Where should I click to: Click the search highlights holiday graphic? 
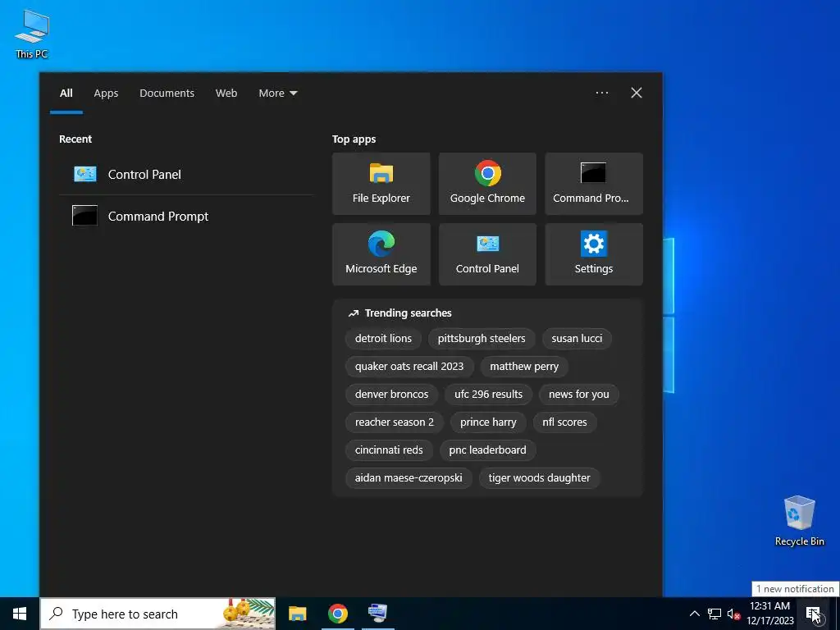(248, 614)
